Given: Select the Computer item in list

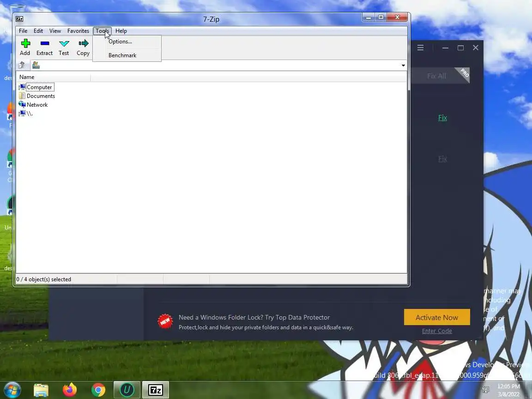Looking at the screenshot, I should pyautogui.click(x=36, y=87).
